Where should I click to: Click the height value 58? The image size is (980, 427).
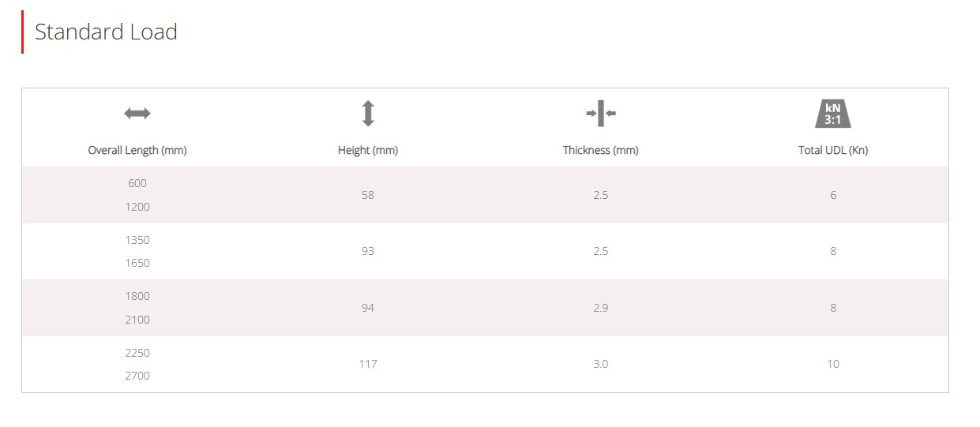pyautogui.click(x=368, y=195)
